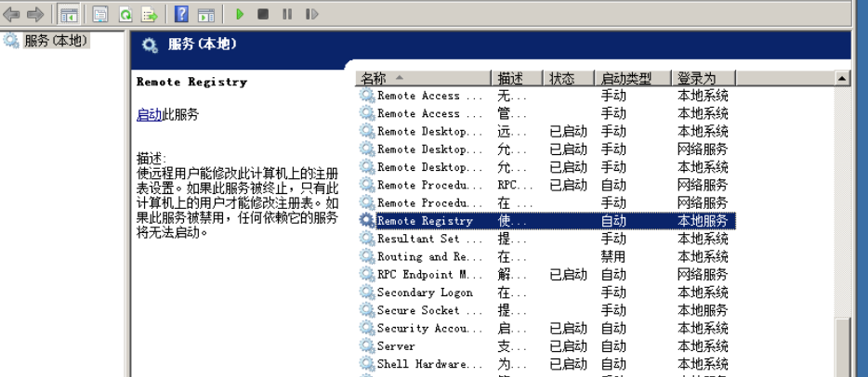This screenshot has height=377, width=868.
Task: Open the Properties toolbar icon
Action: click(100, 14)
